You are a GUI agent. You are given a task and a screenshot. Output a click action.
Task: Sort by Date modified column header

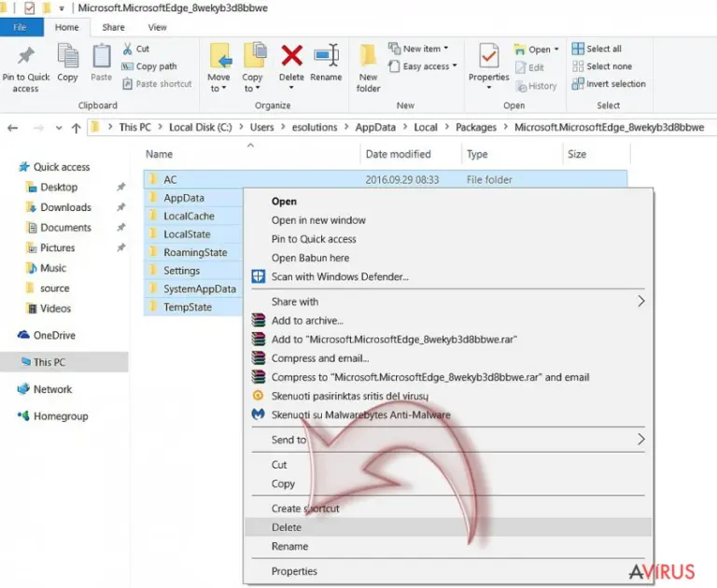point(399,154)
